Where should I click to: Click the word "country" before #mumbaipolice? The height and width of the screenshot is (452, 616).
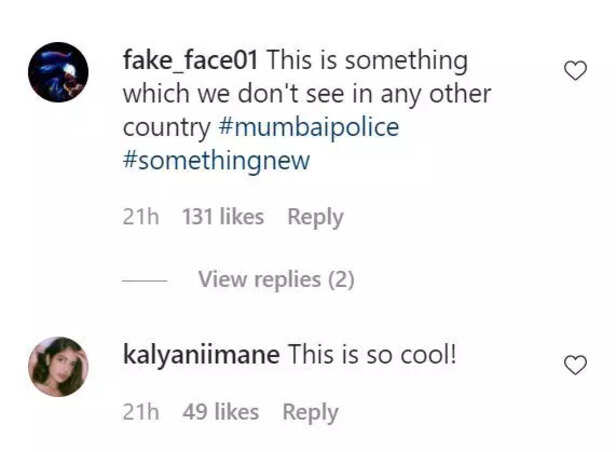click(166, 128)
